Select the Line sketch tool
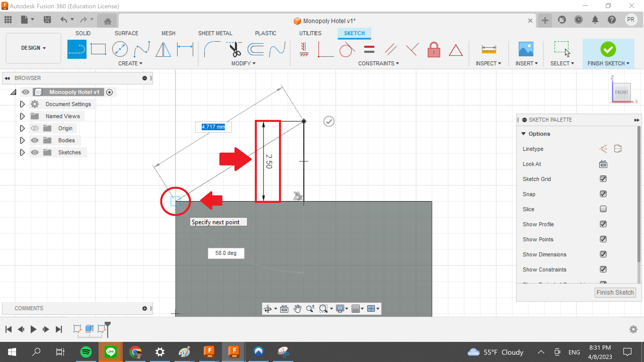Screen dimensions: 644x362 point(77,49)
